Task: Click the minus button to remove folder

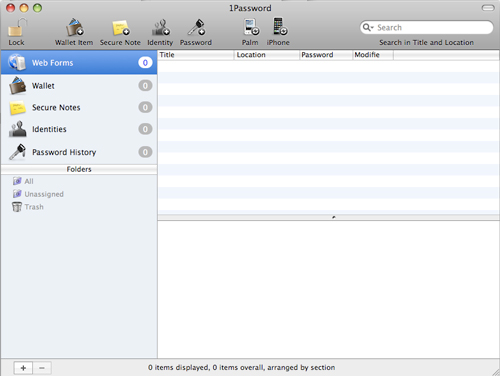Action: pos(42,368)
